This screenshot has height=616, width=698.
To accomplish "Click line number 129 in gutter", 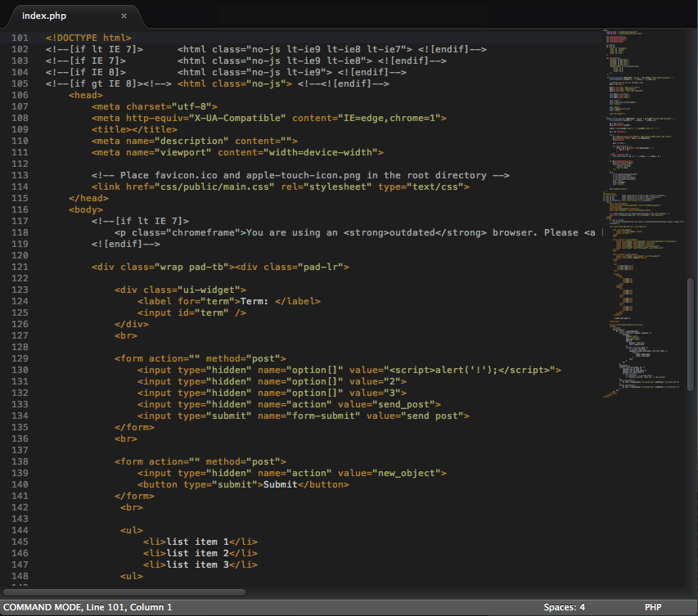I will tap(20, 359).
